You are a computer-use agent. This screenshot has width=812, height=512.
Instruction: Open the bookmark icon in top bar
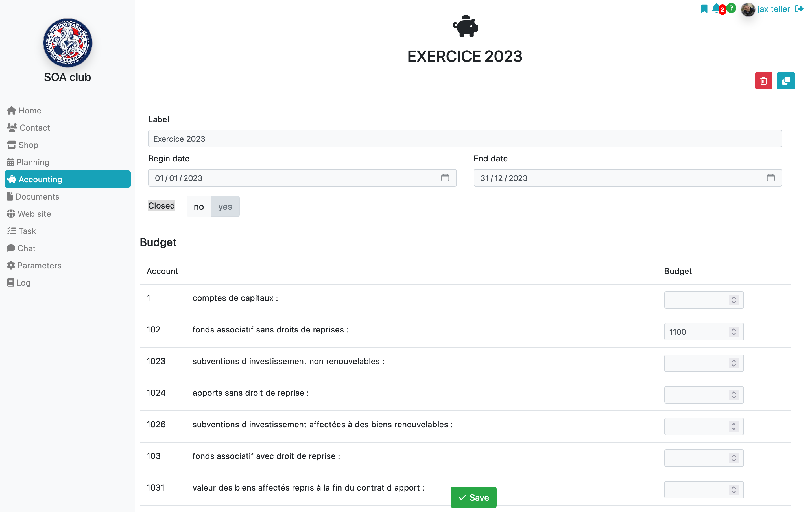[x=704, y=9]
